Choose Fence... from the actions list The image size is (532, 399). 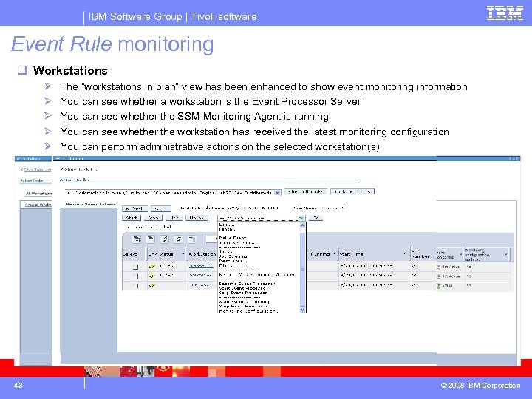point(228,229)
